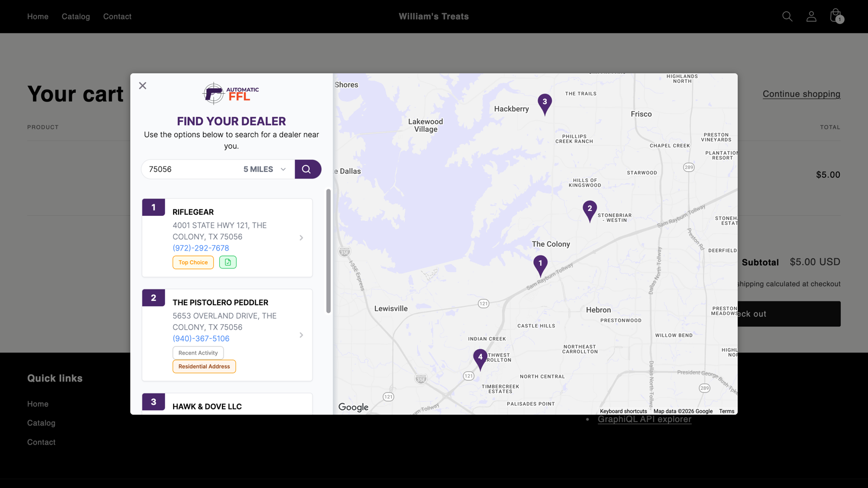Click Hackberry label on map
868x488 pixels.
tap(511, 109)
